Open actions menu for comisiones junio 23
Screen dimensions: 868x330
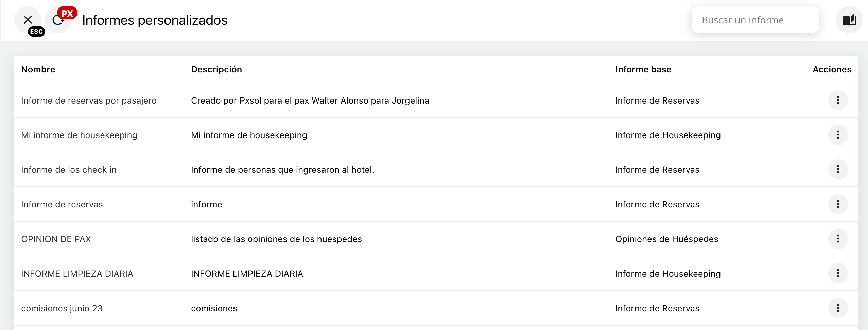point(838,308)
